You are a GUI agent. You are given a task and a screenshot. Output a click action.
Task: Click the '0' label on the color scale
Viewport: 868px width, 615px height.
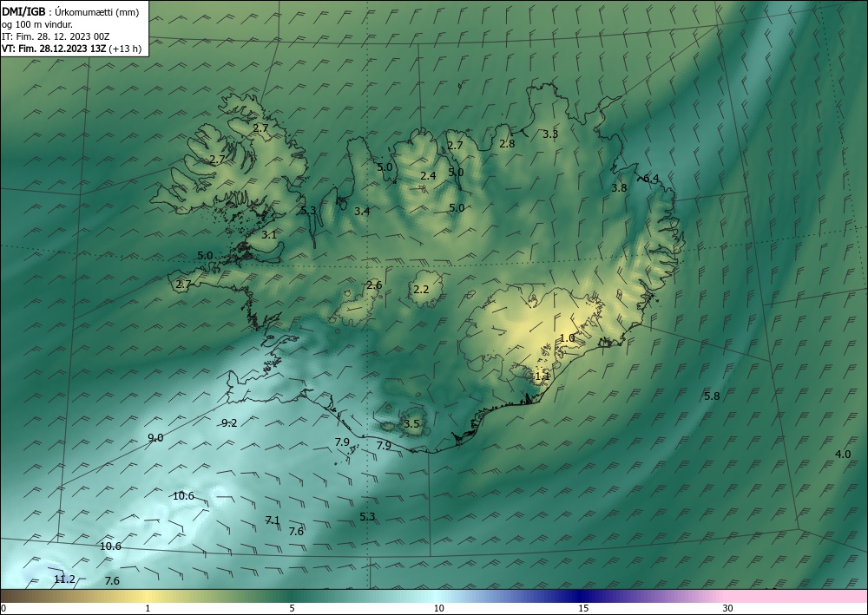point(3,608)
